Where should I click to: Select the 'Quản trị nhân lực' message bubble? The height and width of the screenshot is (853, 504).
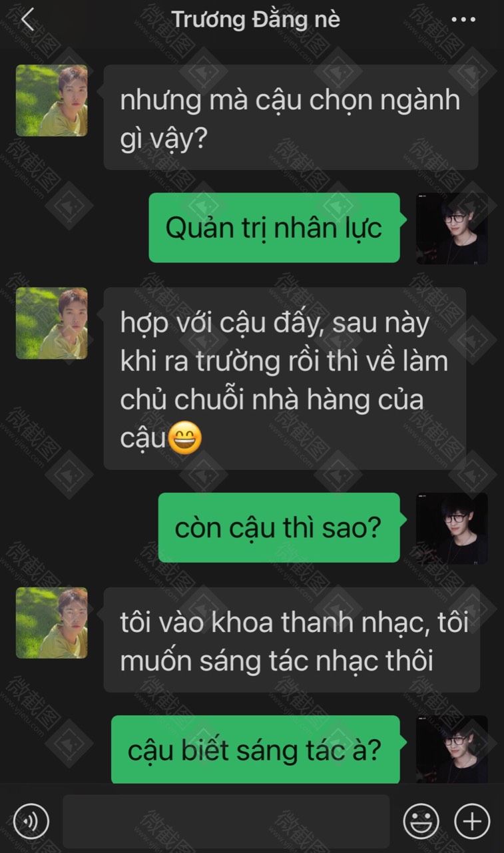pos(274,228)
